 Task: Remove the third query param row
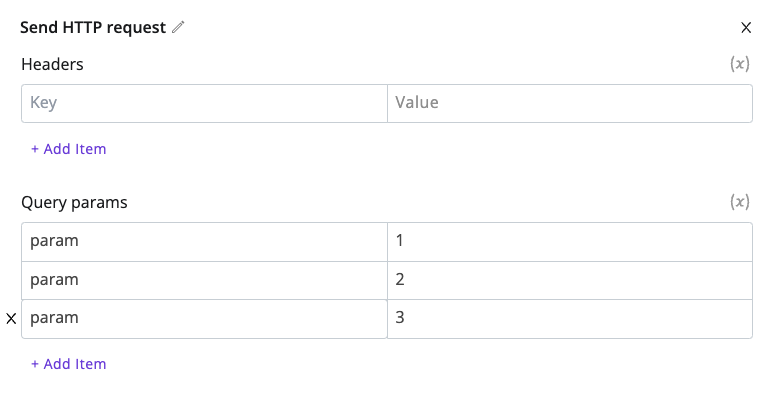coord(11,319)
